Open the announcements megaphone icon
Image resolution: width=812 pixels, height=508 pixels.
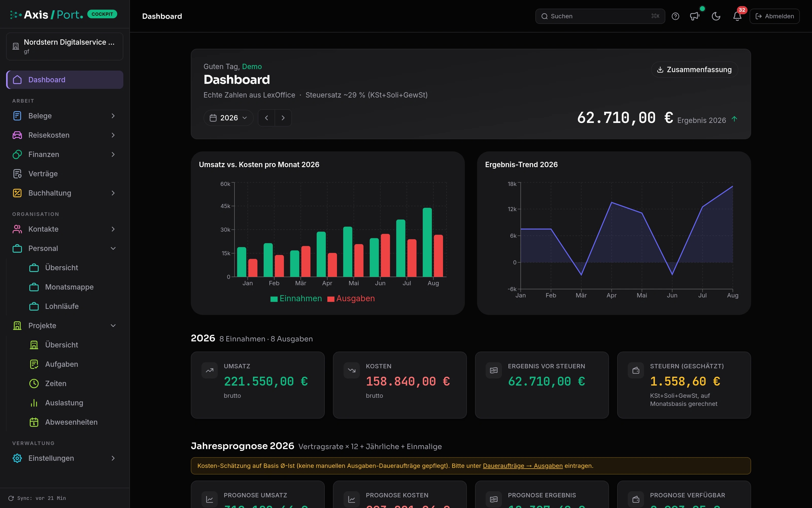694,16
